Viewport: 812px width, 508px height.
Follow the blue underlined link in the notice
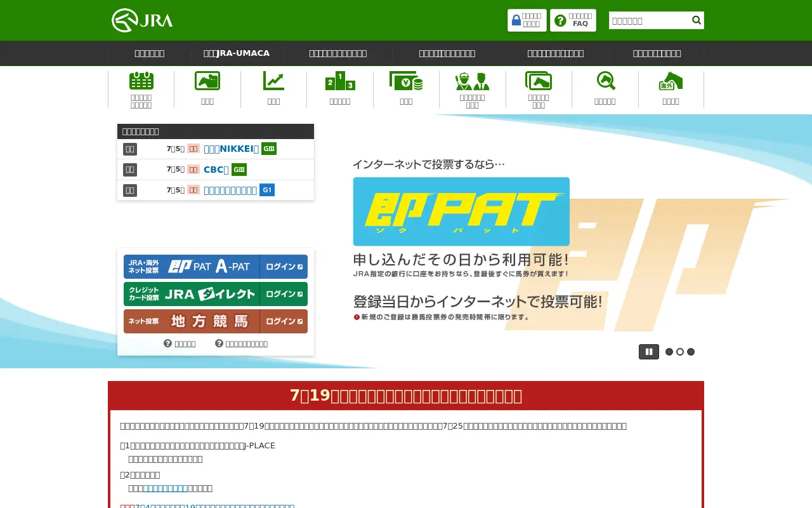[166, 488]
